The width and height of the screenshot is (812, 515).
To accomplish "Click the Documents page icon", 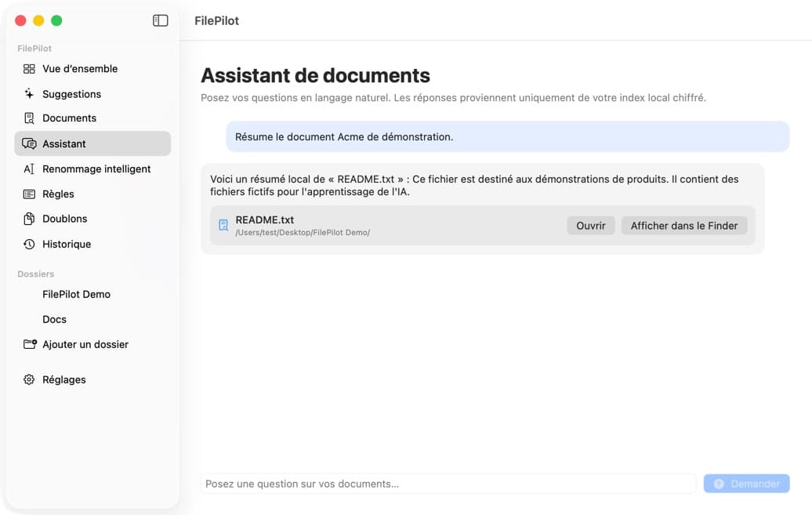I will click(29, 118).
